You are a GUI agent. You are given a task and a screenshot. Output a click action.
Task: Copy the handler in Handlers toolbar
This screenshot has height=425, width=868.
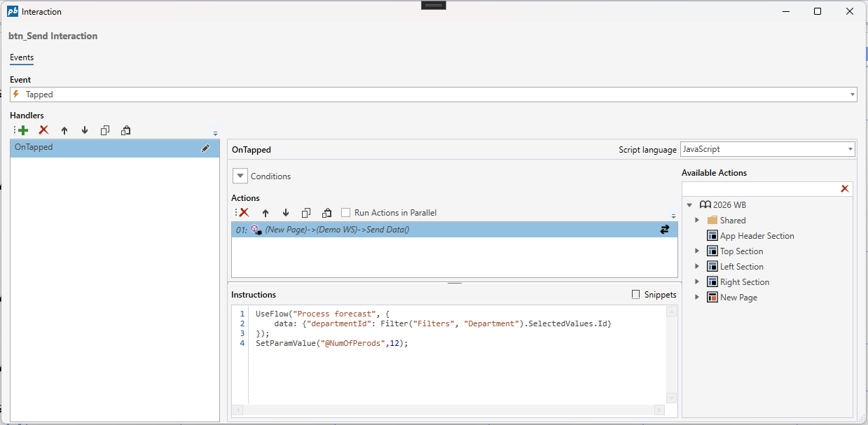click(105, 130)
